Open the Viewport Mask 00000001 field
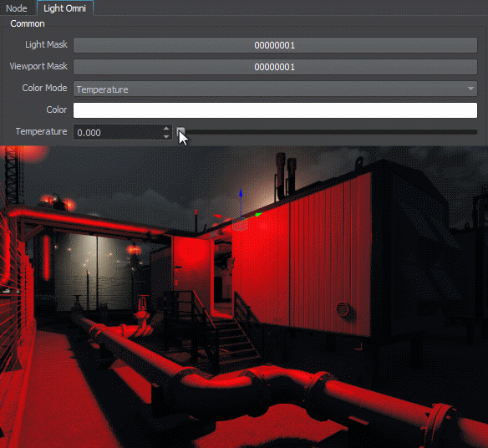 tap(275, 67)
